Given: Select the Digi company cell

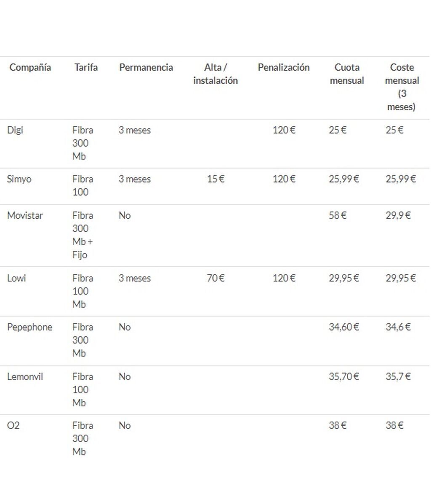Looking at the screenshot, I should 15,130.
